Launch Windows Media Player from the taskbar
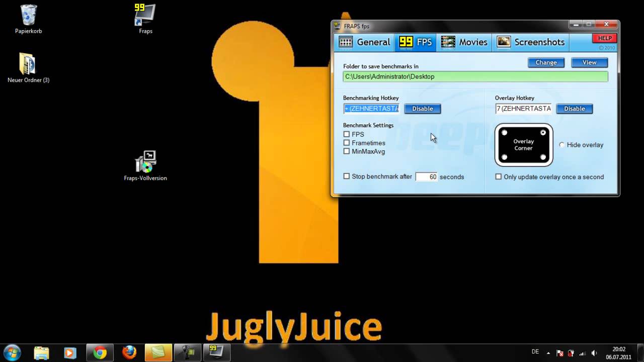This screenshot has height=362, width=644. (70, 353)
